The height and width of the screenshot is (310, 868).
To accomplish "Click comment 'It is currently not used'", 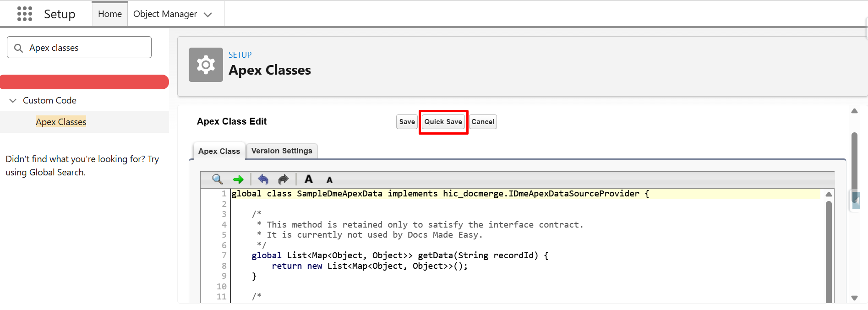I will pos(370,235).
